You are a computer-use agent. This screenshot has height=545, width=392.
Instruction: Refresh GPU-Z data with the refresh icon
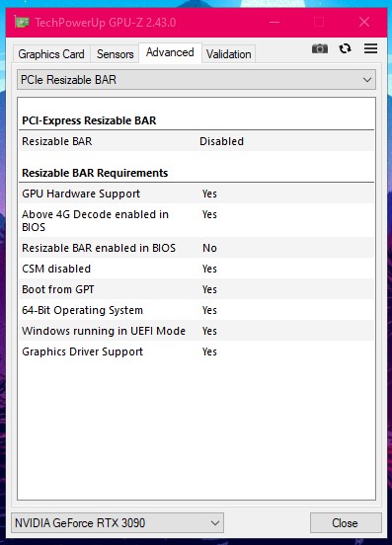(x=345, y=48)
